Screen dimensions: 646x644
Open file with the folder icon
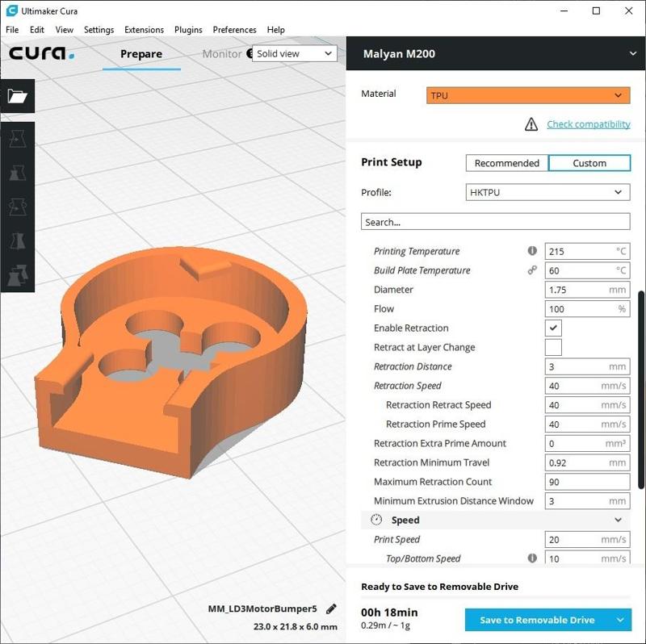pyautogui.click(x=17, y=96)
